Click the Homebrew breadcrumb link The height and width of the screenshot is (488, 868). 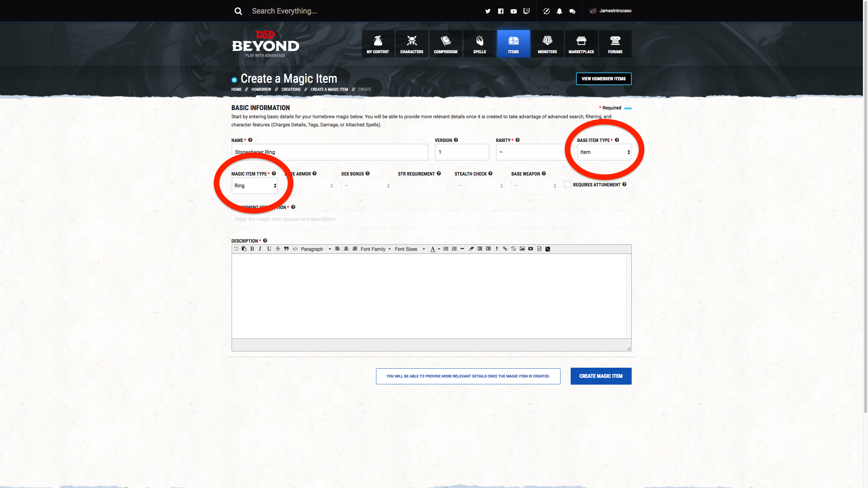coord(261,89)
